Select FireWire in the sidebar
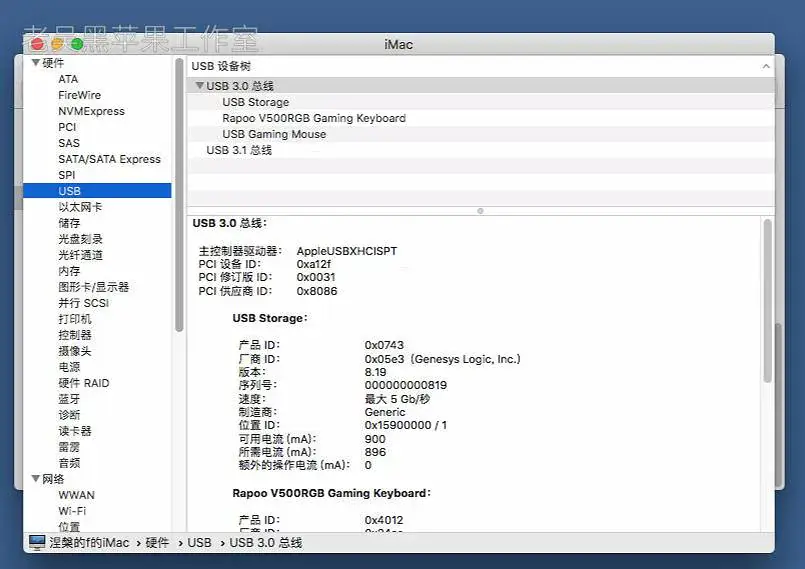 click(80, 95)
